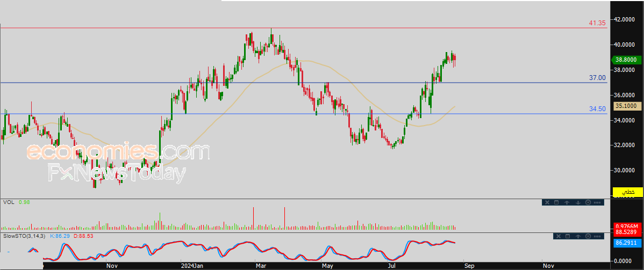644x270 pixels.
Task: Click the D:88.53 stochastic value
Action: coord(82,236)
